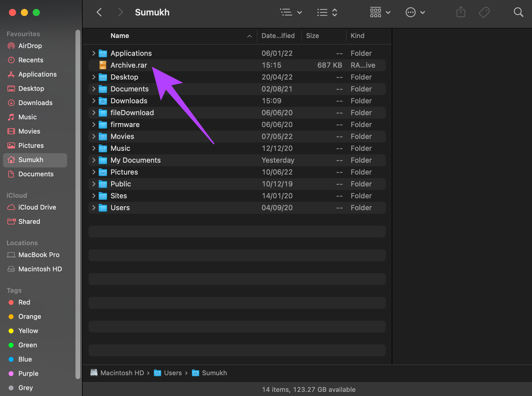
Task: Sort by the Size column header
Action: [312, 36]
